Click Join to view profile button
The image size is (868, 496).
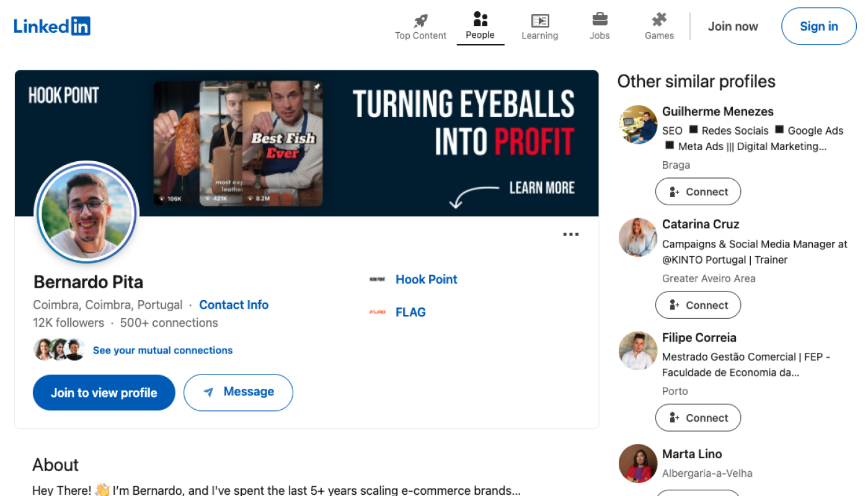click(x=104, y=392)
